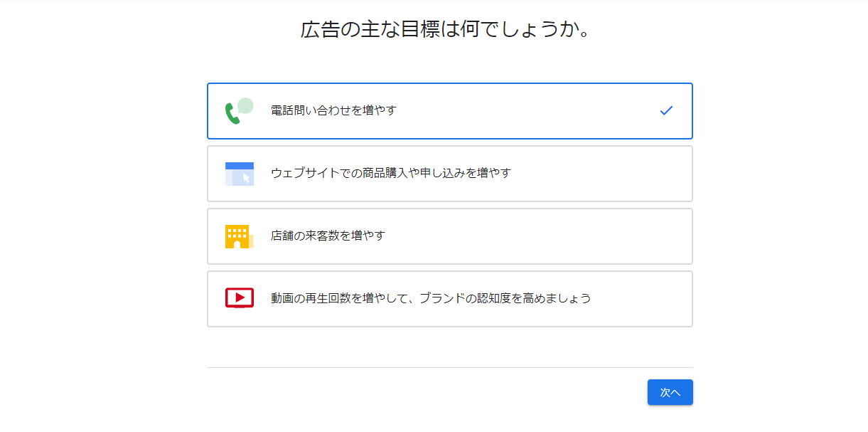Image resolution: width=868 pixels, height=432 pixels.
Task: Click the green phone call icon
Action: pos(232,114)
